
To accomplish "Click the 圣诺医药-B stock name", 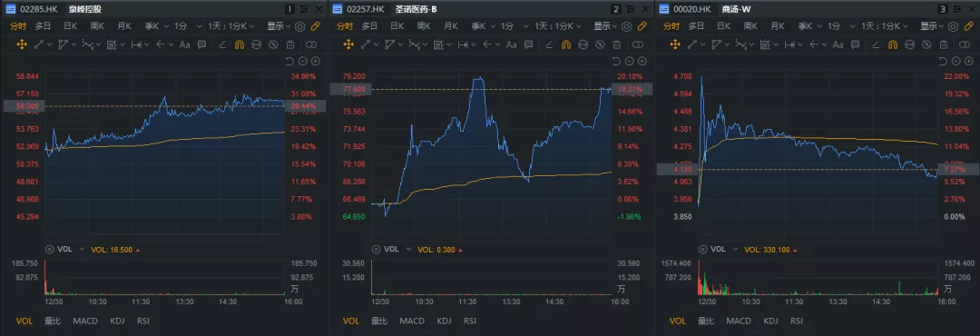I will (416, 9).
